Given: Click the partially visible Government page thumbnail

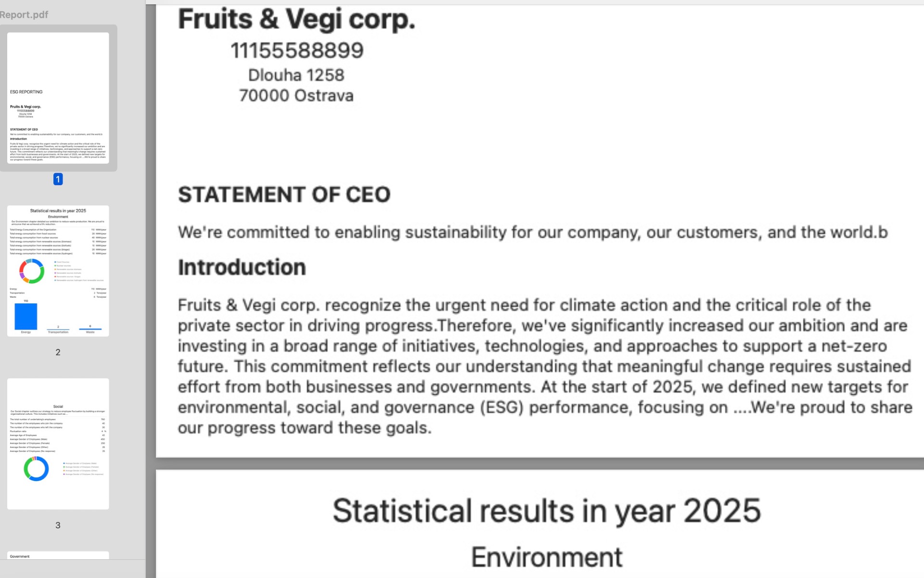Looking at the screenshot, I should tap(58, 555).
